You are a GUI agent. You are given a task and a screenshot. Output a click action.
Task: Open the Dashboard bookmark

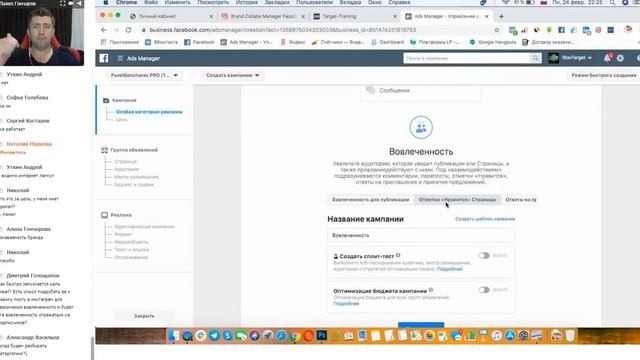click(387, 42)
